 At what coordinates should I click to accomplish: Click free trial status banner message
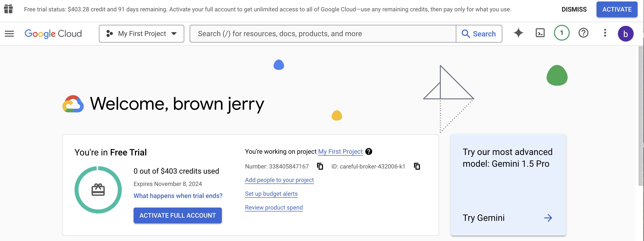(x=267, y=10)
